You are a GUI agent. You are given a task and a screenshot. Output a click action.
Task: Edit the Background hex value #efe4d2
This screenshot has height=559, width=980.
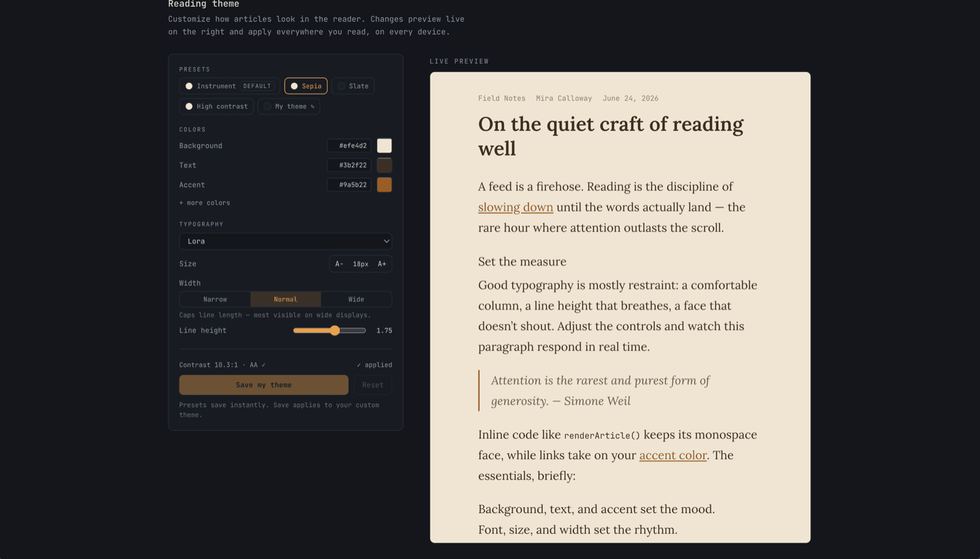click(x=349, y=146)
